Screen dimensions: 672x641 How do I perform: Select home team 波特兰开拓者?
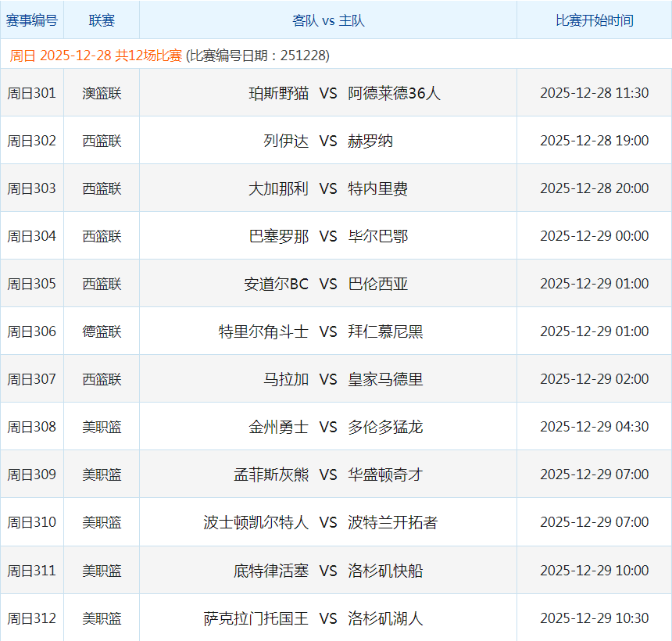(x=392, y=522)
